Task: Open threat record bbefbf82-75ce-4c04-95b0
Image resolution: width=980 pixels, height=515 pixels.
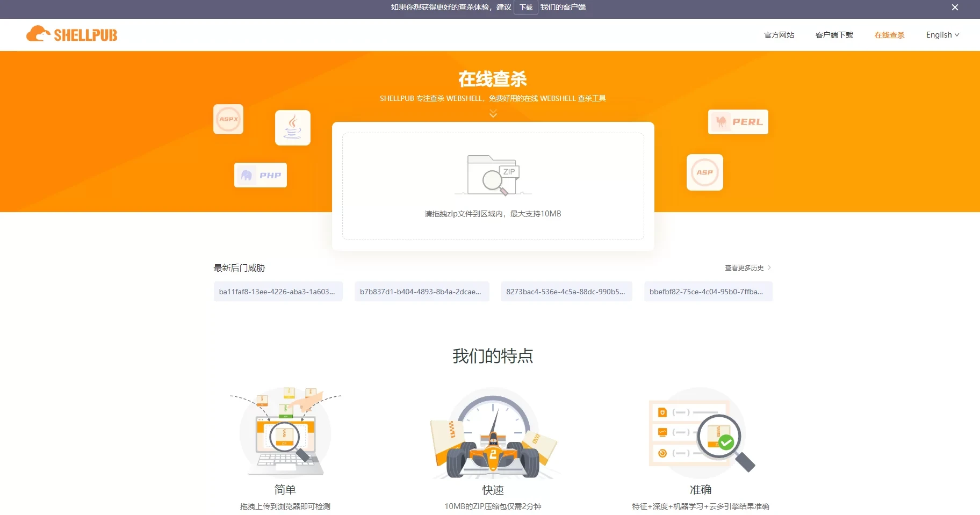Action: pos(708,292)
